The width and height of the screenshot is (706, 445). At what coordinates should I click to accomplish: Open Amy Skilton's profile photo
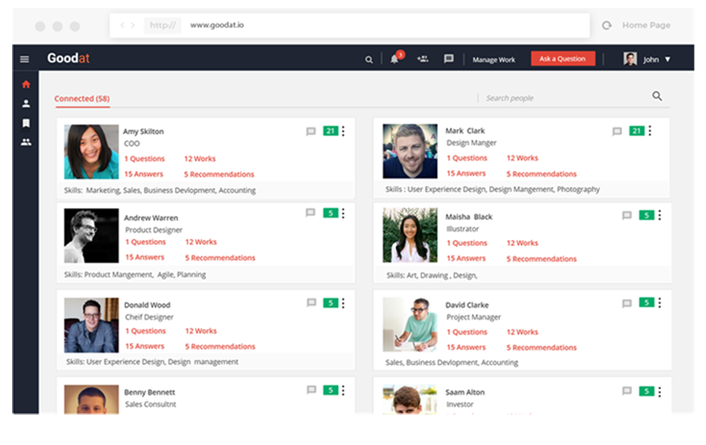pyautogui.click(x=91, y=152)
